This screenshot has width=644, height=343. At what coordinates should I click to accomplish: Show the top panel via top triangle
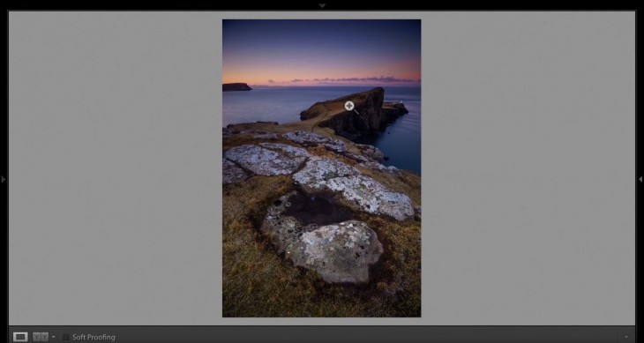coord(322,6)
